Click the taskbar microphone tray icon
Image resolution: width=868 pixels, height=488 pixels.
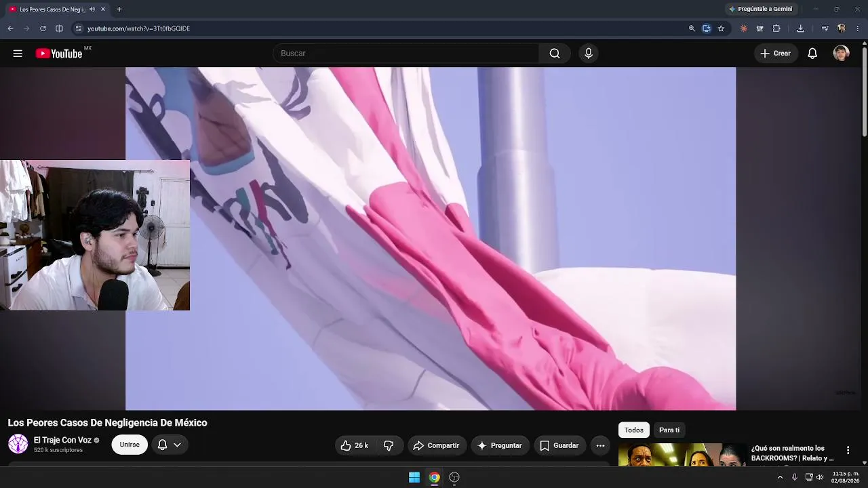coord(795,477)
